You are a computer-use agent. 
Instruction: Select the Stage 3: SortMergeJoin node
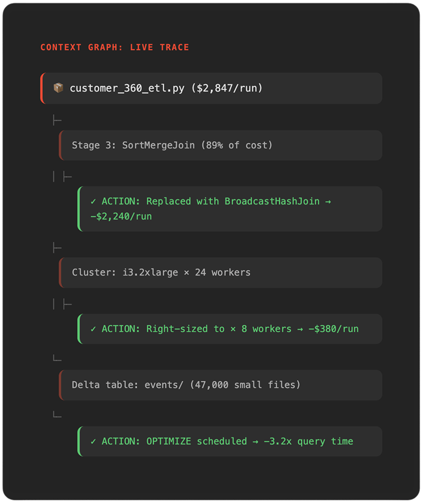point(172,145)
